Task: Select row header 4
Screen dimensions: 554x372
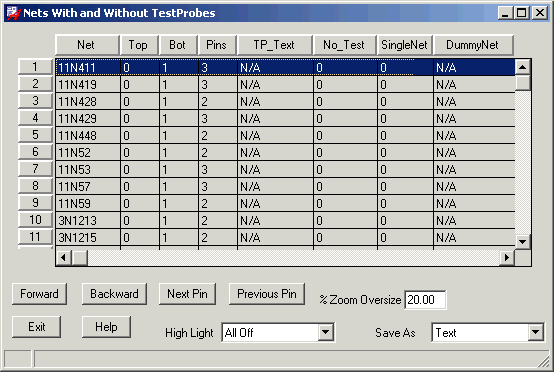Action: 35,118
